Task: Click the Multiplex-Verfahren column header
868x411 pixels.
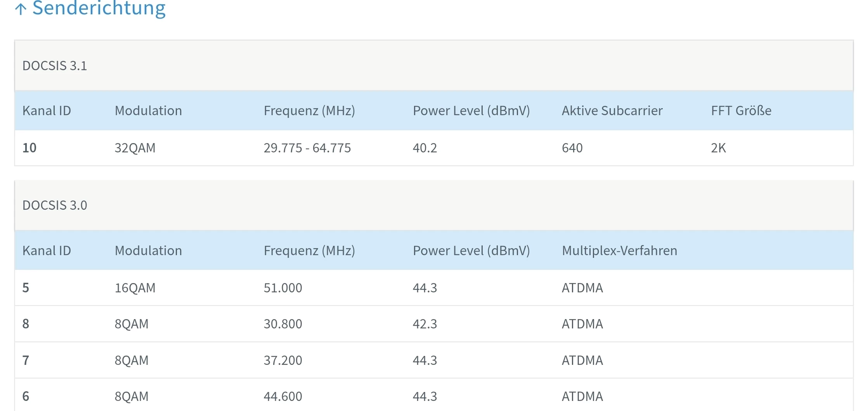Action: tap(619, 251)
